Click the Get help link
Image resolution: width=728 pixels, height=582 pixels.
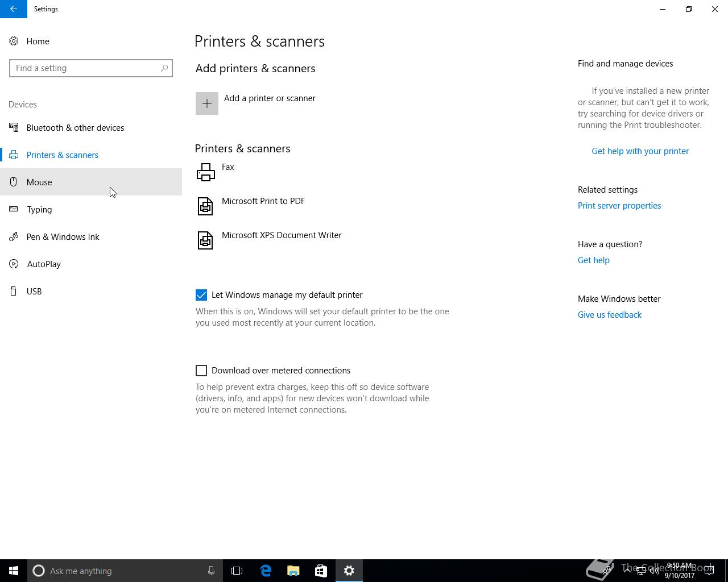(594, 260)
